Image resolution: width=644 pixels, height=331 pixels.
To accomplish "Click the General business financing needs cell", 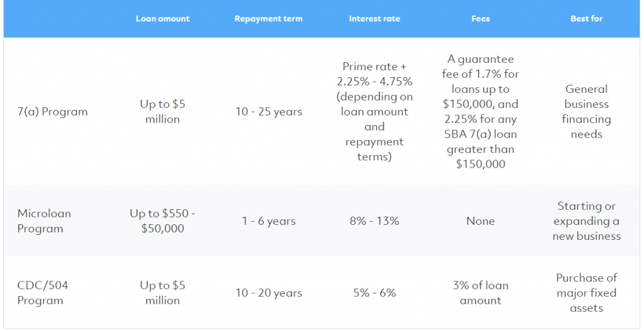I will click(587, 112).
